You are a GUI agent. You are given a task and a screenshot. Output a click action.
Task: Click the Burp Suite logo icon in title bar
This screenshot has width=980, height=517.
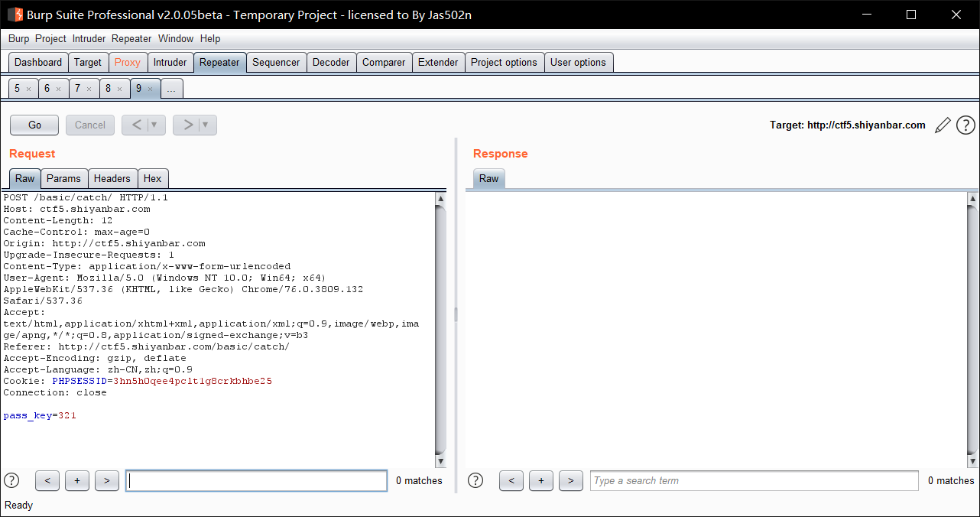tap(15, 15)
